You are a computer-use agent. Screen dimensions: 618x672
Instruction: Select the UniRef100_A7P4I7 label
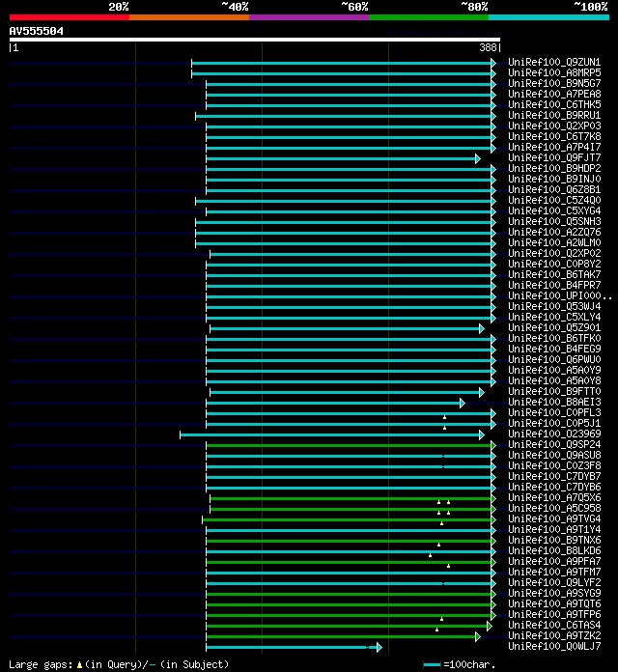(x=554, y=147)
